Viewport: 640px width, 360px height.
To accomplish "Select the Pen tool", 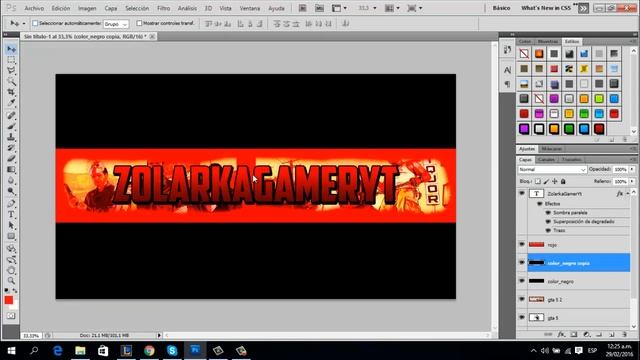I will 11,204.
